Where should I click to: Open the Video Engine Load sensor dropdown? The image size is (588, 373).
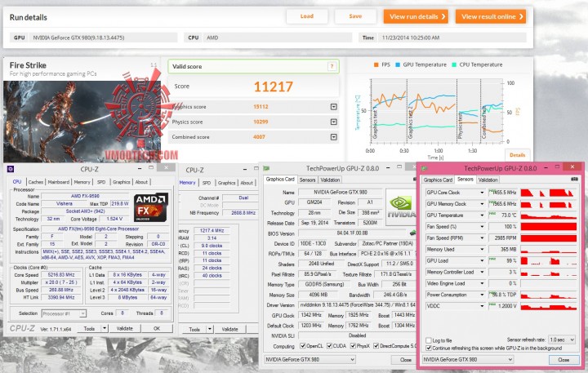[x=482, y=284]
